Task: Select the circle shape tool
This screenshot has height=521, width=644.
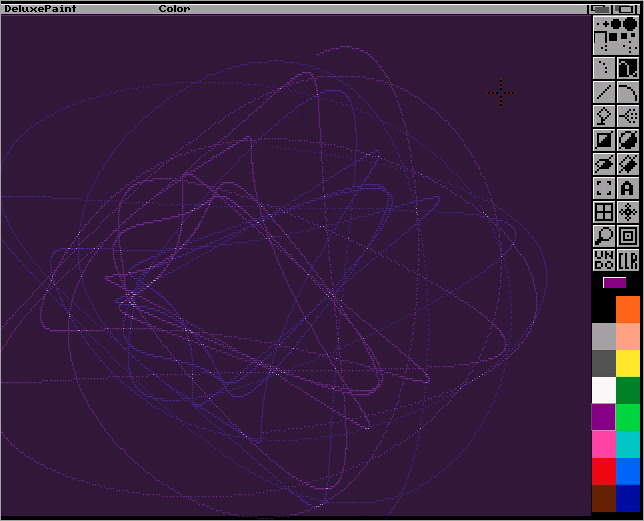Action: click(628, 140)
